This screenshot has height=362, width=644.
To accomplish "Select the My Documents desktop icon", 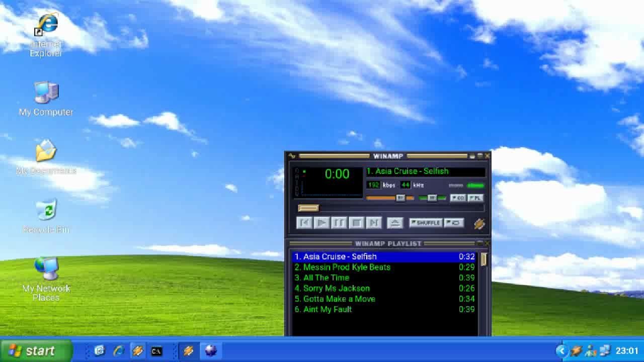I will 46,157.
